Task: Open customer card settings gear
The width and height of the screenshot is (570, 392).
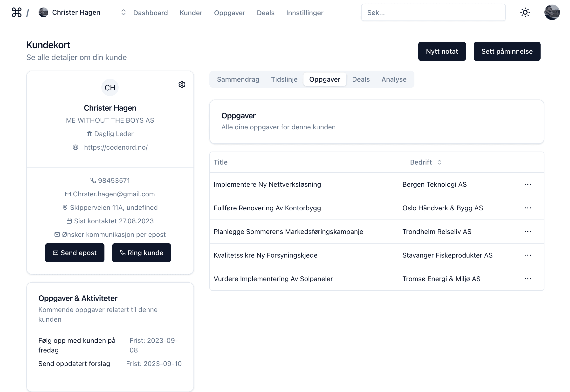Action: pyautogui.click(x=182, y=85)
